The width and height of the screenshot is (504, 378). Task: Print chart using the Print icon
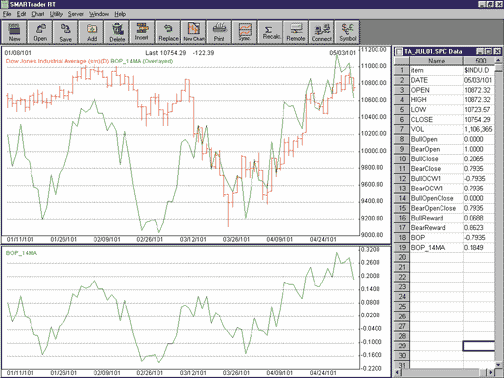point(219,32)
